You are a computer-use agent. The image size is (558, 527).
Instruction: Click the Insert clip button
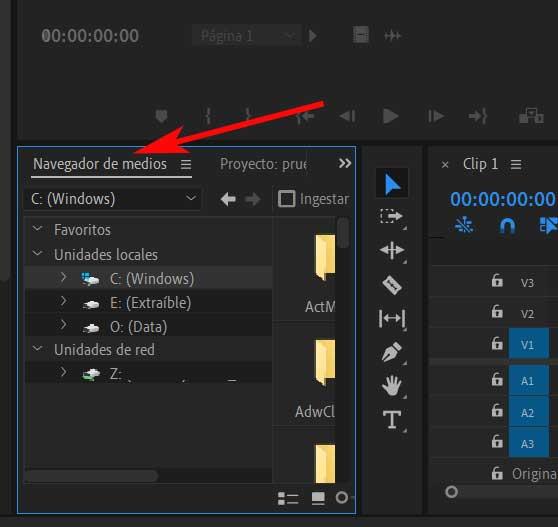[x=531, y=116]
